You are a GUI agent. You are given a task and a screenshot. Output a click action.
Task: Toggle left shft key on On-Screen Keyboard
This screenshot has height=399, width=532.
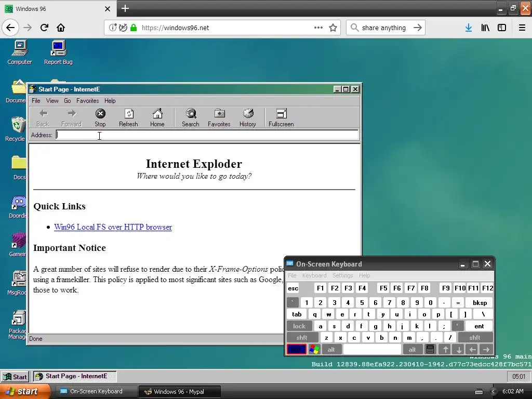coord(302,338)
